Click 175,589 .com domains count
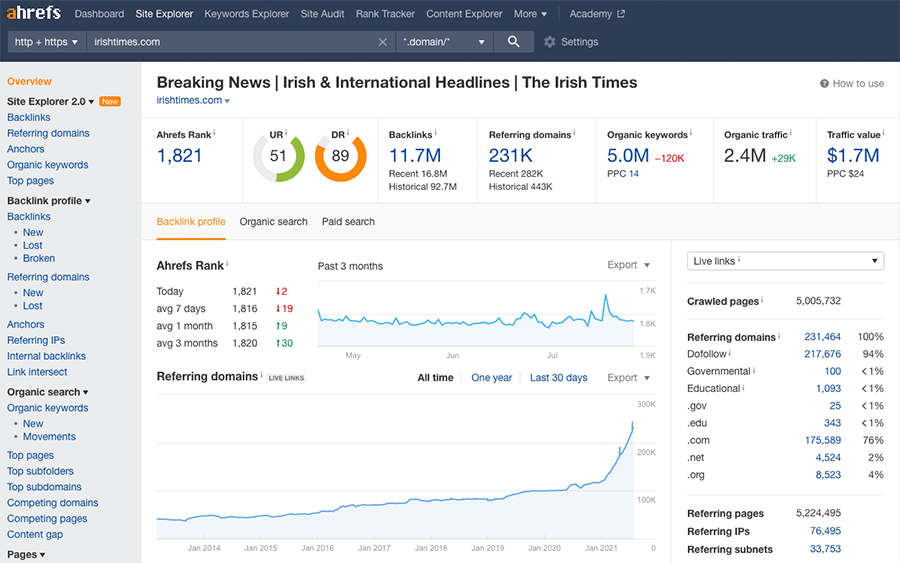Image resolution: width=900 pixels, height=563 pixels. click(823, 440)
